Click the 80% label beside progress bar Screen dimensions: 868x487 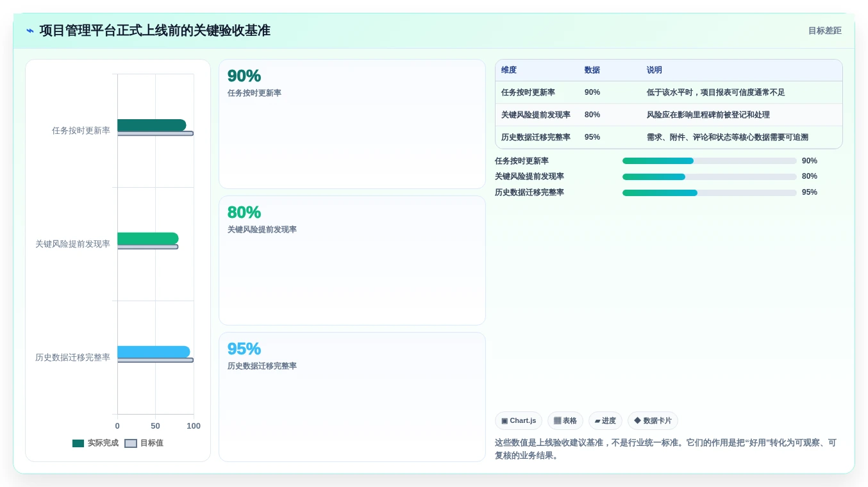810,177
